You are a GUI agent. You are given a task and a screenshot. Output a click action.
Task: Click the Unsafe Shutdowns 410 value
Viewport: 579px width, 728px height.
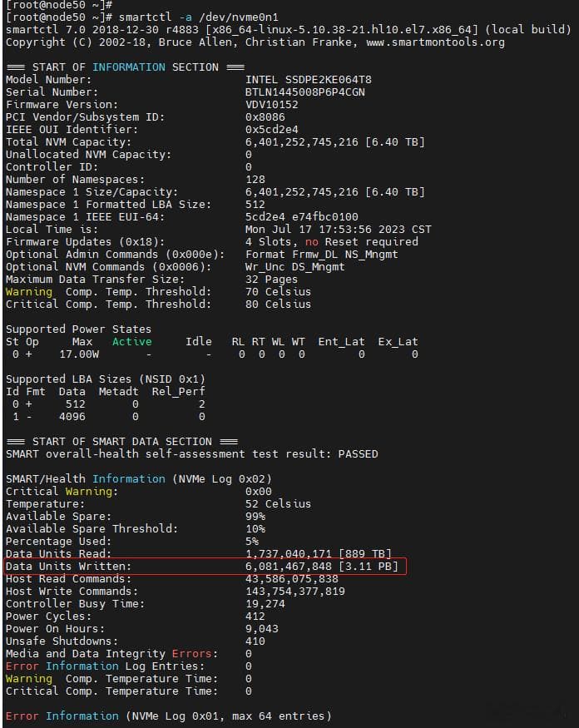point(255,641)
